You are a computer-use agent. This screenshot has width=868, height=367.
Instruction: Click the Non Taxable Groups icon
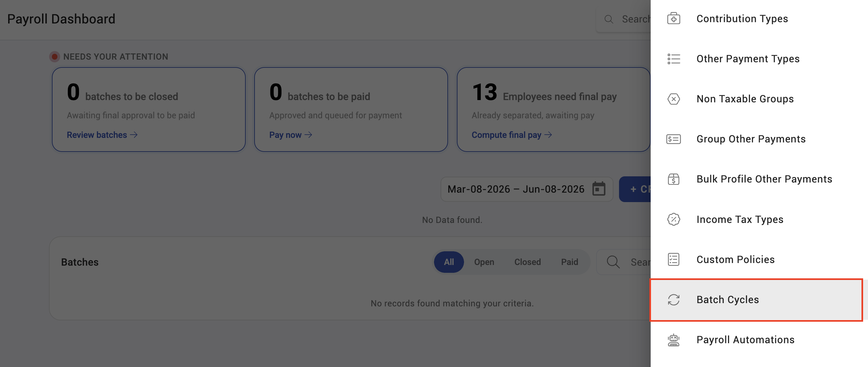tap(674, 99)
